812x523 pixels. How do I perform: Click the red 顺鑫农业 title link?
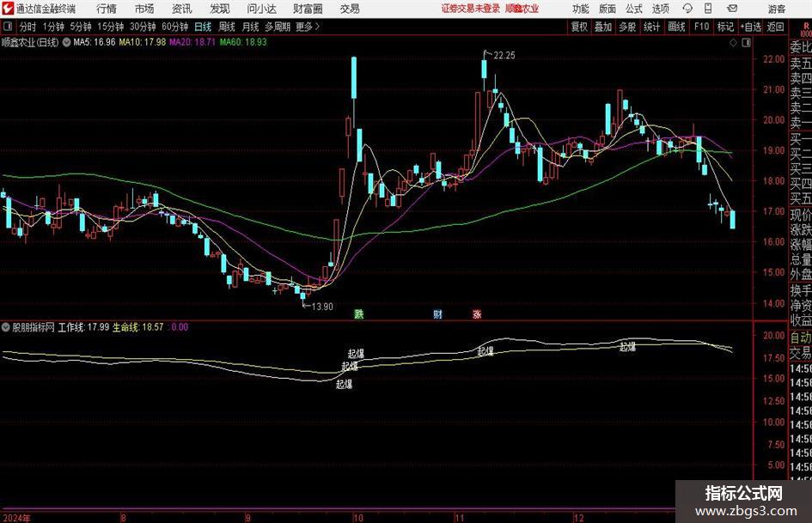tap(522, 9)
